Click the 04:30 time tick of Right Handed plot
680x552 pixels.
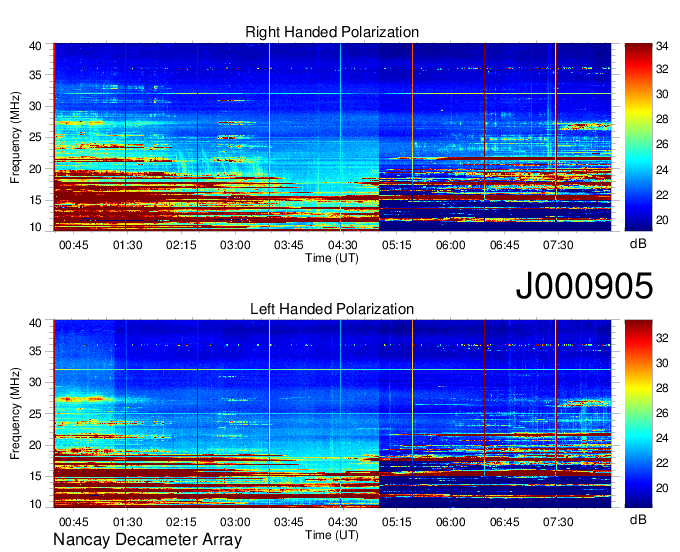pyautogui.click(x=343, y=245)
